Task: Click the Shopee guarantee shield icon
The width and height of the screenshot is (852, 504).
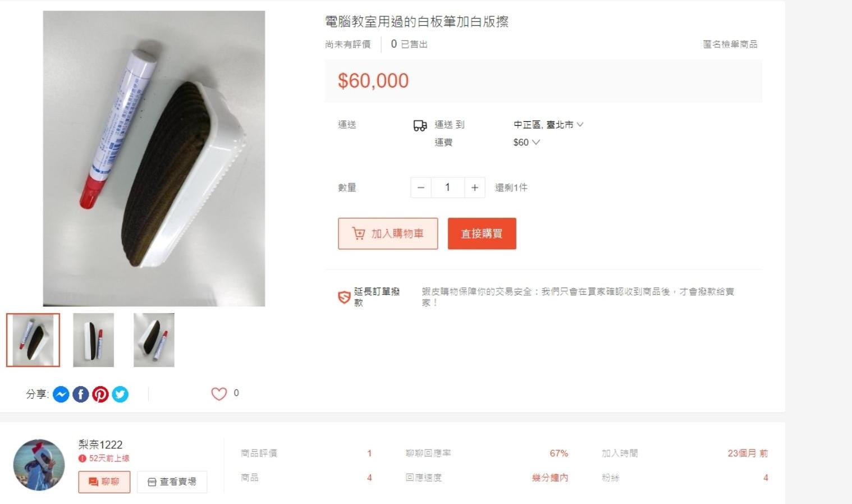Action: tap(344, 297)
